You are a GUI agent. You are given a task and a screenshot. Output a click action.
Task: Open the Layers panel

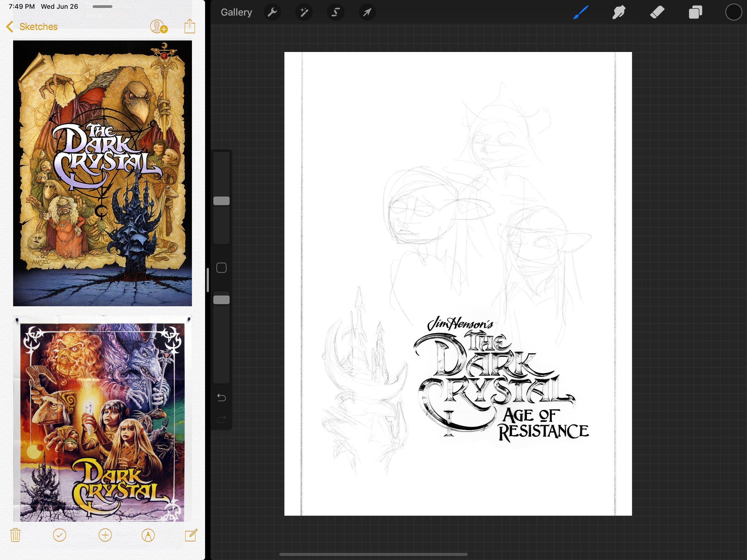tap(695, 13)
